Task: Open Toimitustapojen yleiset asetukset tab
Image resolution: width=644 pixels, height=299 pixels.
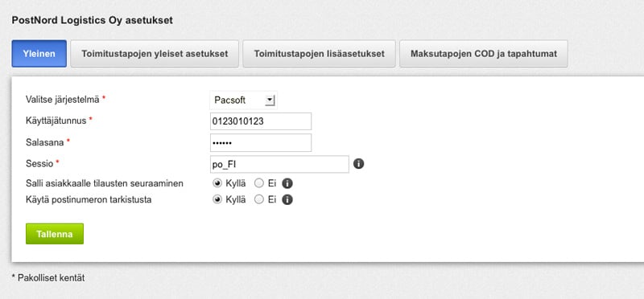Action: click(x=155, y=54)
